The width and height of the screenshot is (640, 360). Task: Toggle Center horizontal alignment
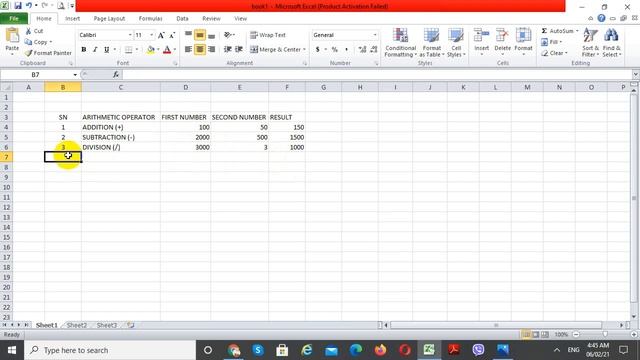coord(200,49)
